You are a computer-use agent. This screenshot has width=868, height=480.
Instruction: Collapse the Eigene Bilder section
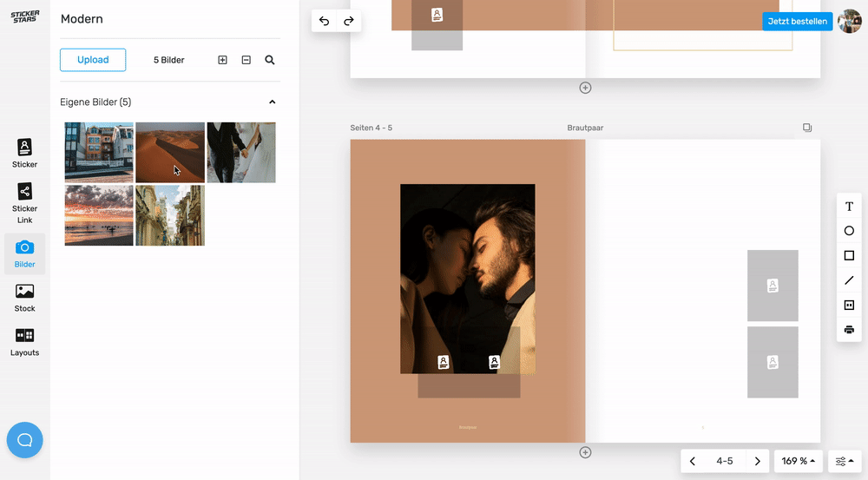[272, 102]
